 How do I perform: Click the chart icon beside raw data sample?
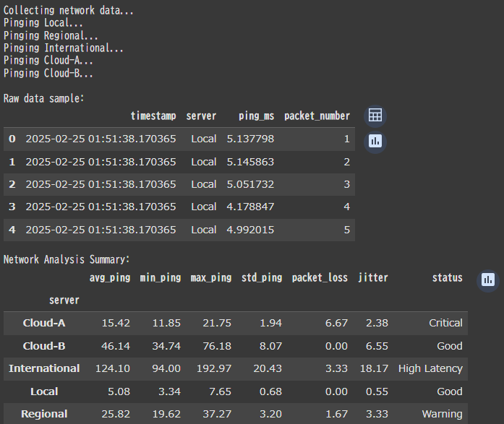click(375, 141)
